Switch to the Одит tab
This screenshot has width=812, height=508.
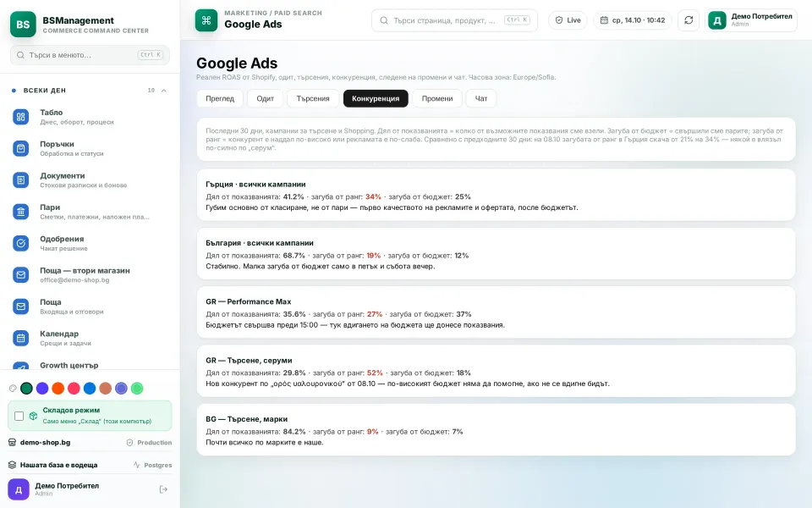(x=265, y=98)
